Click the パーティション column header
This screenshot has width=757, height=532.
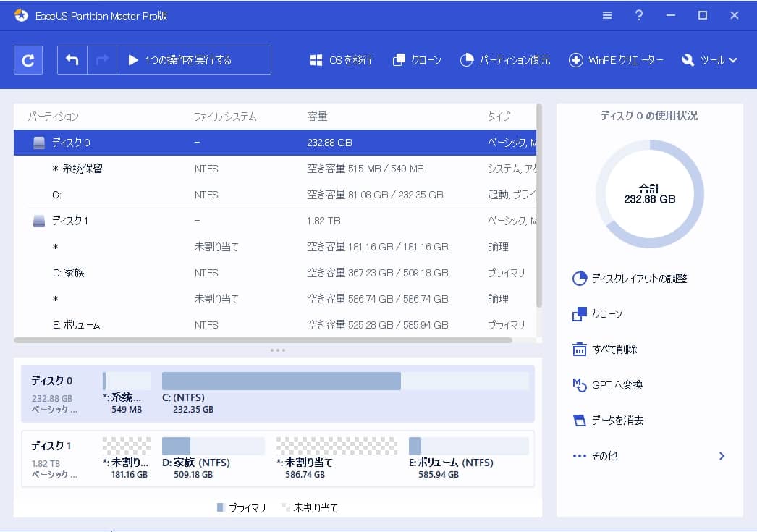tap(53, 117)
